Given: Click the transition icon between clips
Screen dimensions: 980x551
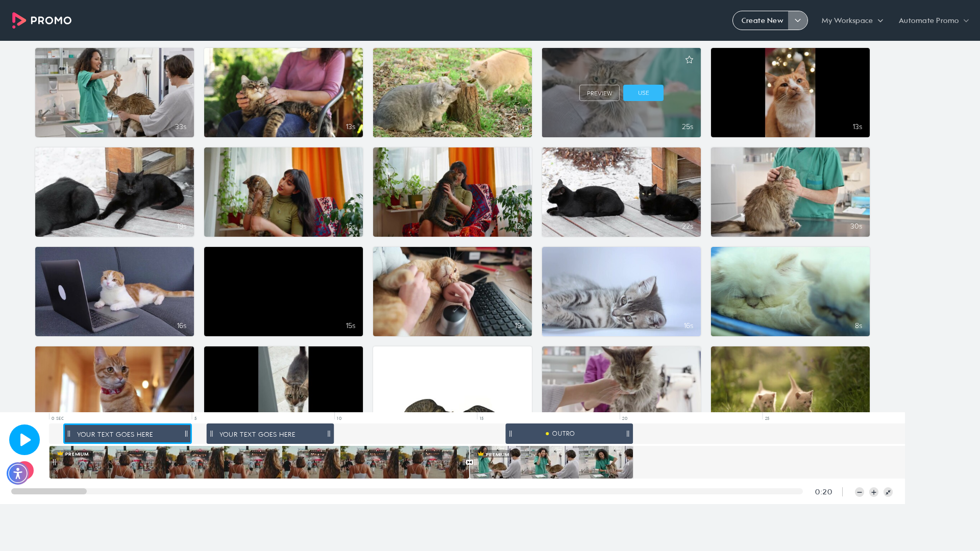Looking at the screenshot, I should tap(470, 462).
